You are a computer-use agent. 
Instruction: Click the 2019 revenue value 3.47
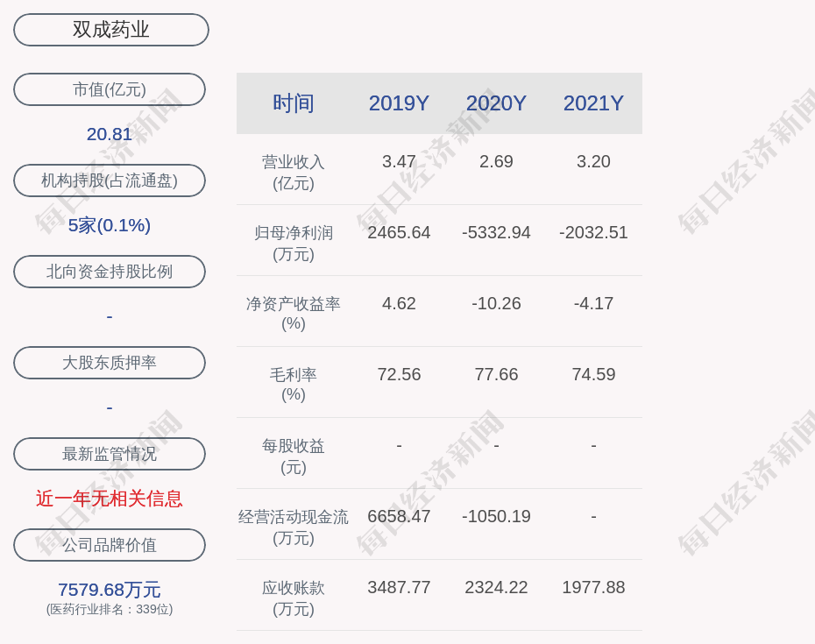[399, 161]
